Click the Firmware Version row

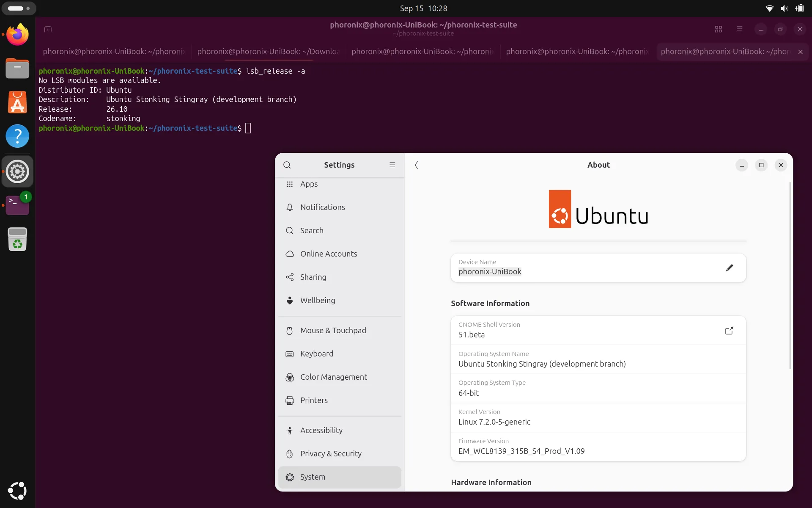pos(598,447)
